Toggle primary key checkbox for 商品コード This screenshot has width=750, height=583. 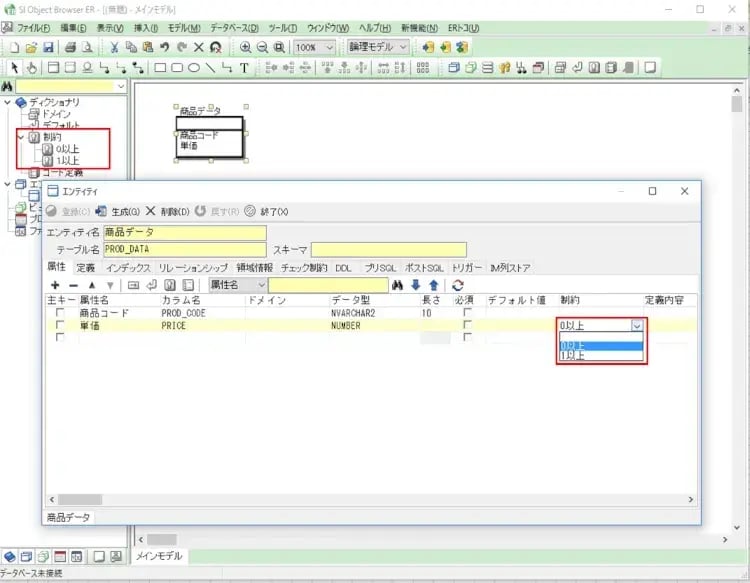[60, 313]
